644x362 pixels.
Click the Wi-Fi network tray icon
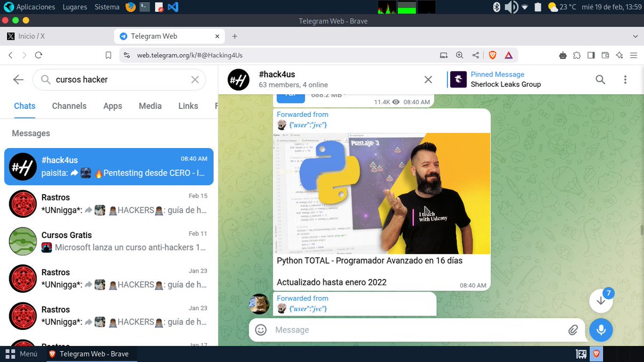[x=525, y=7]
